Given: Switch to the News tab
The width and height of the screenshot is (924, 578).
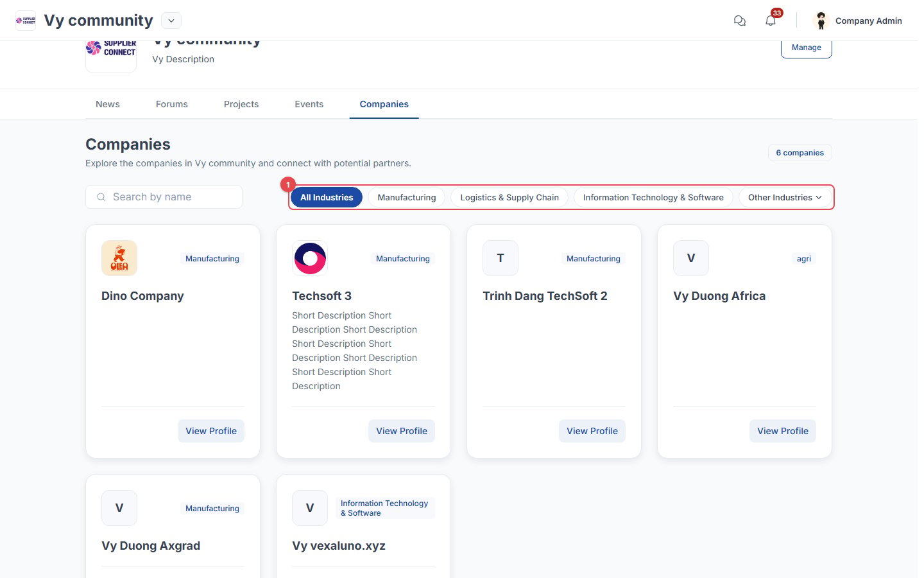Looking at the screenshot, I should click(x=108, y=104).
